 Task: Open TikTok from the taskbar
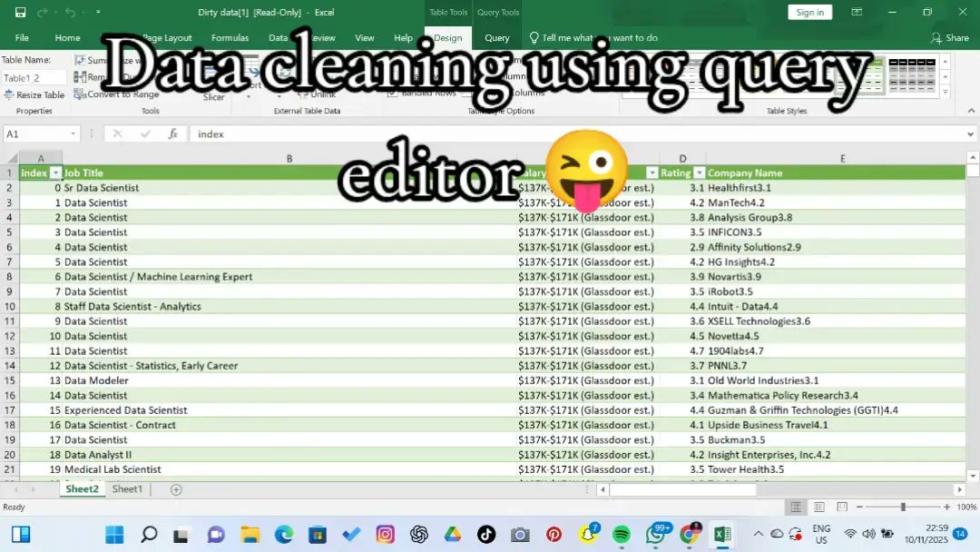click(486, 535)
